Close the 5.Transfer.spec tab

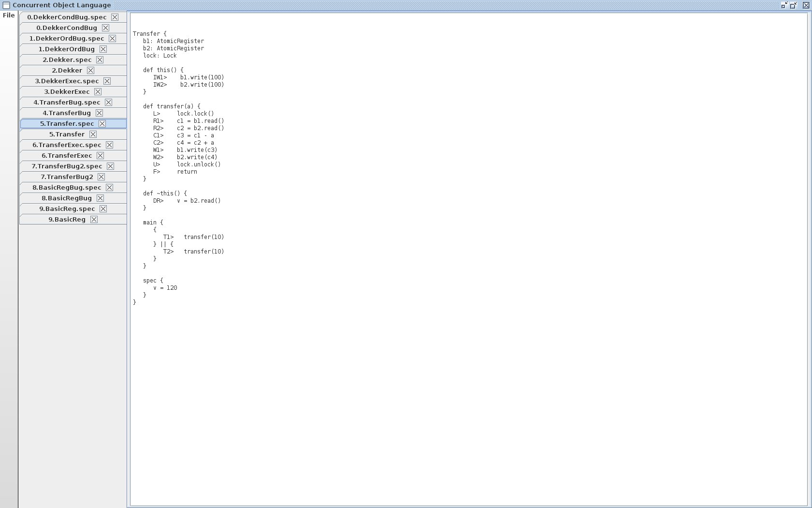point(102,123)
